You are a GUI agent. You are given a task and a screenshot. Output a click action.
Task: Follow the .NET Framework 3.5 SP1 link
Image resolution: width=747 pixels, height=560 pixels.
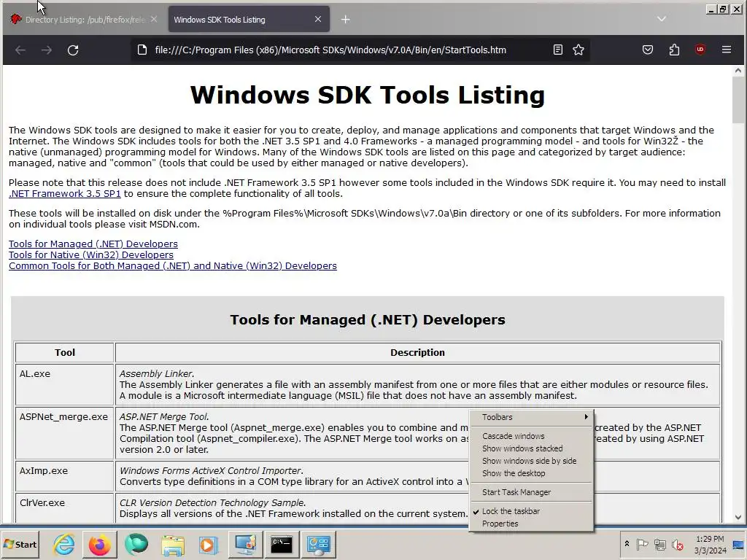65,194
